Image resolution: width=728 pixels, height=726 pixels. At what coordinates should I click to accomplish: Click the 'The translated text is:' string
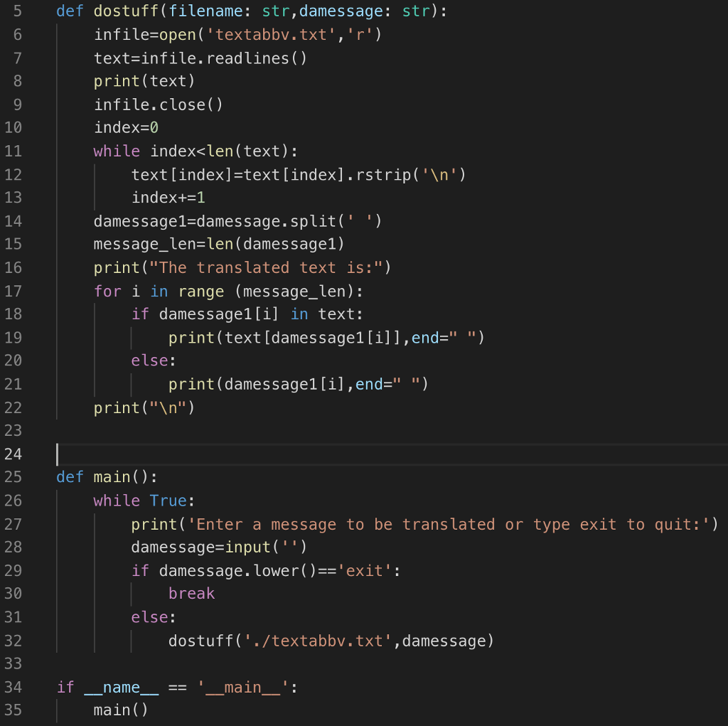pos(266,267)
